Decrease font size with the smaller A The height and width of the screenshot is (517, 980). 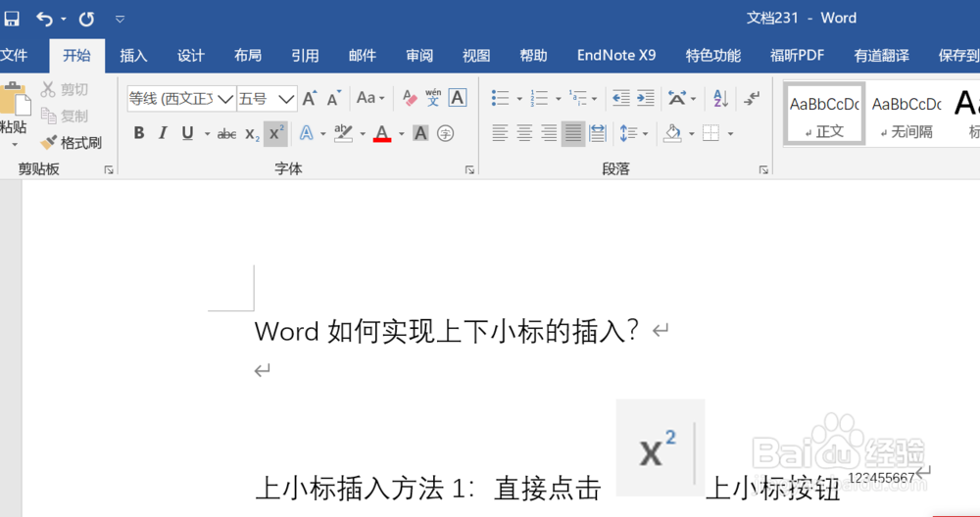[x=334, y=98]
